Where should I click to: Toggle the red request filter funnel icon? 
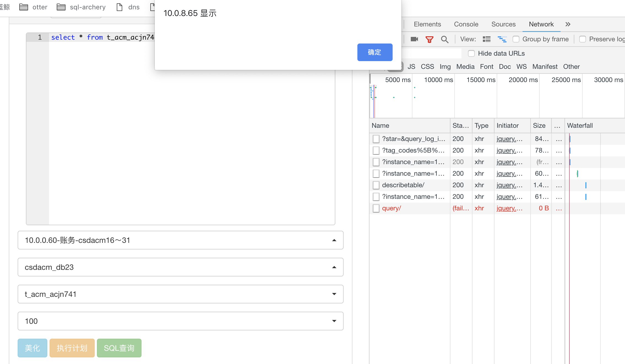[430, 39]
